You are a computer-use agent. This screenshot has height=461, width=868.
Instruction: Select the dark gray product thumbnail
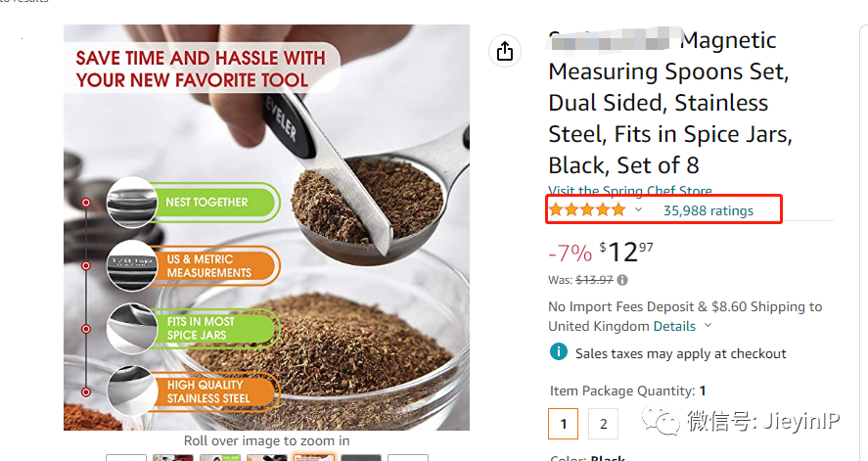coord(361,458)
